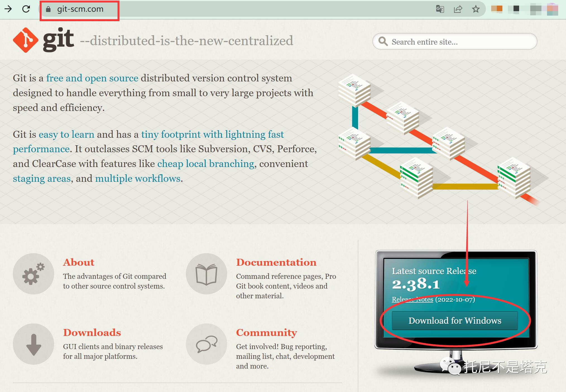The width and height of the screenshot is (566, 392).
Task: Click the gears About icon
Action: pos(33,274)
